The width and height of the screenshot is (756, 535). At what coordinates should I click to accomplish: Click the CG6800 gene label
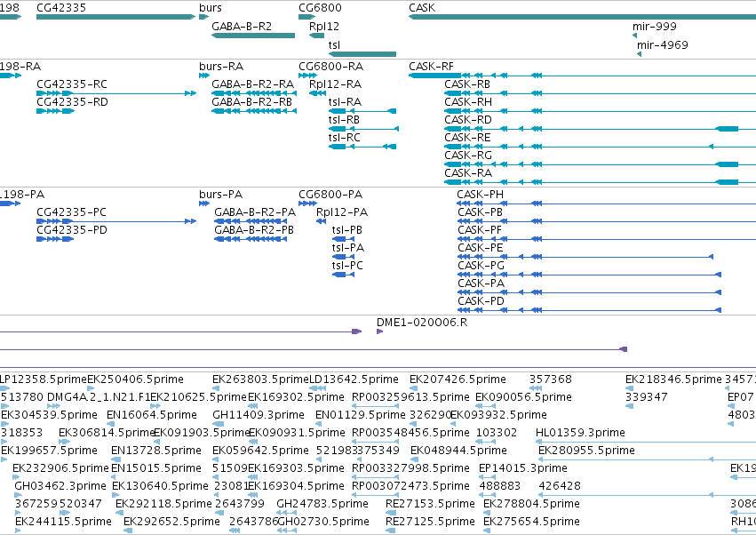[x=320, y=8]
